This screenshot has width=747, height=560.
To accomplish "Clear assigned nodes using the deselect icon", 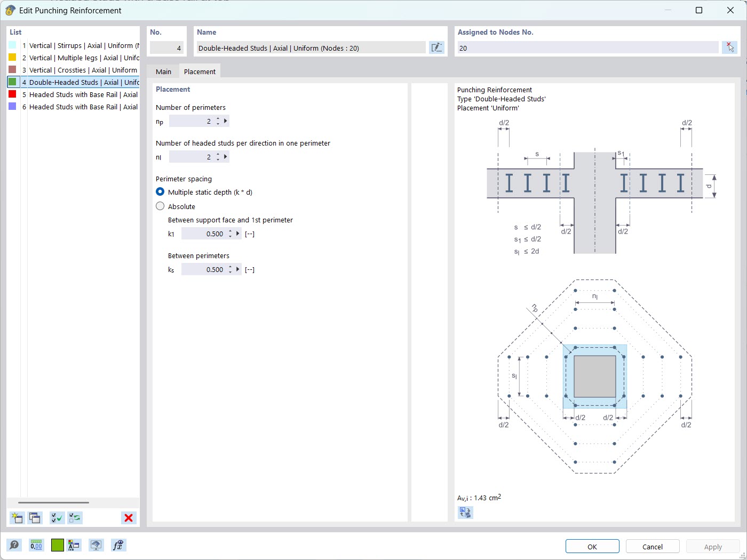I will (730, 47).
